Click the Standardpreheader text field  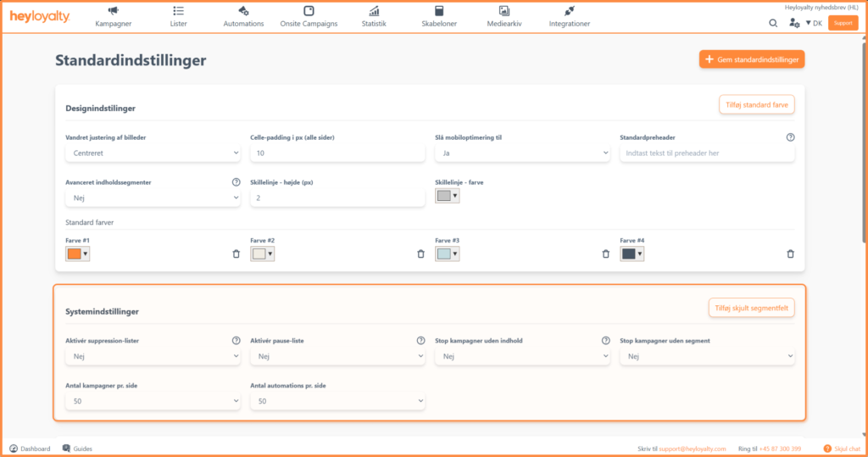point(707,153)
